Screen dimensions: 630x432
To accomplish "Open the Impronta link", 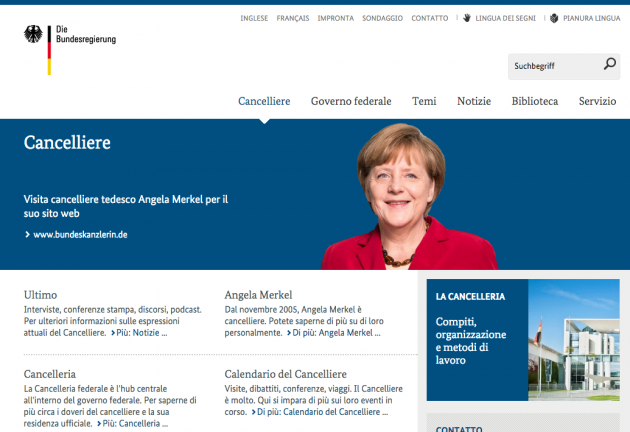I will coord(335,18).
